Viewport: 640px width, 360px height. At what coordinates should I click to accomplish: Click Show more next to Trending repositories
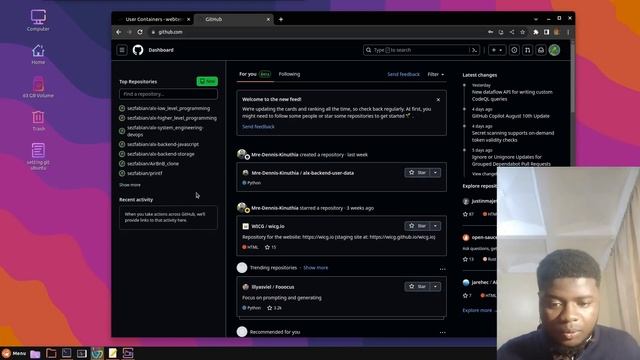point(316,268)
